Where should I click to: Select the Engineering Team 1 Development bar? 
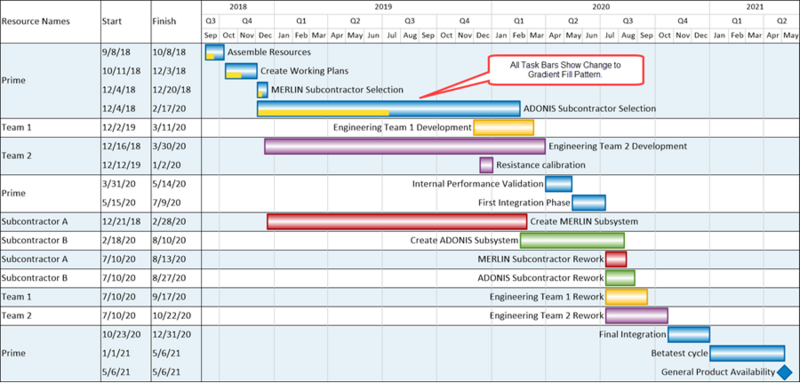pos(504,127)
